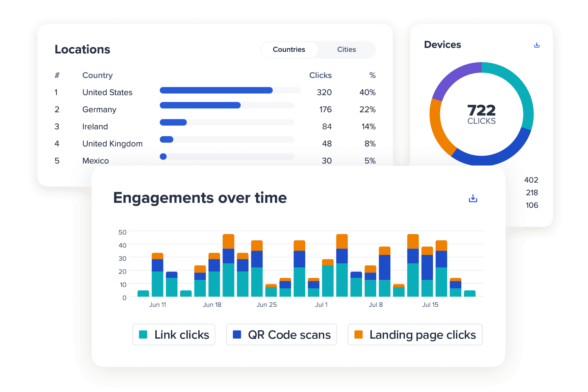Click the Jul 15 axis label
This screenshot has height=392, width=588.
[x=430, y=305]
